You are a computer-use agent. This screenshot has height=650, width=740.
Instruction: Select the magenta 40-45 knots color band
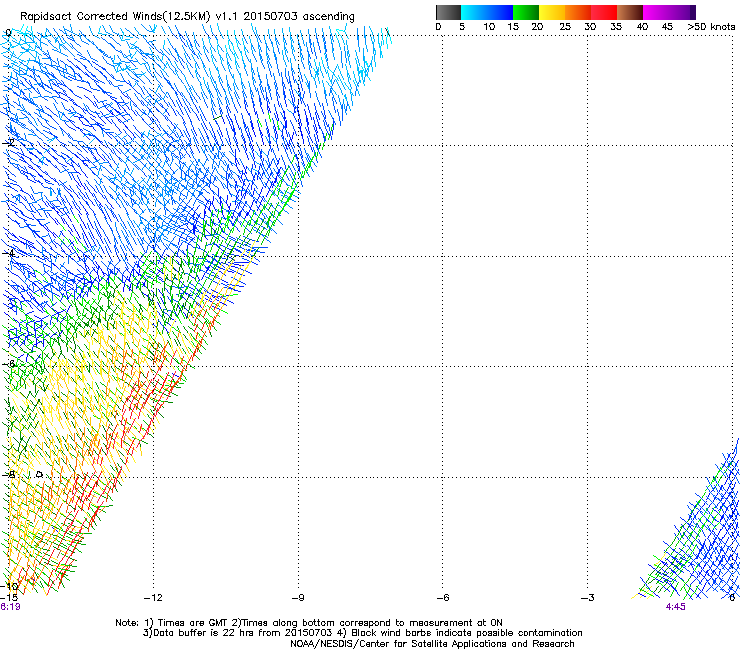656,12
